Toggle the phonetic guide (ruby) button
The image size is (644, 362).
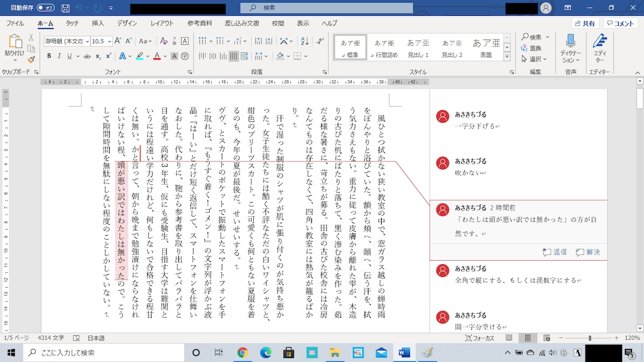[x=174, y=41]
